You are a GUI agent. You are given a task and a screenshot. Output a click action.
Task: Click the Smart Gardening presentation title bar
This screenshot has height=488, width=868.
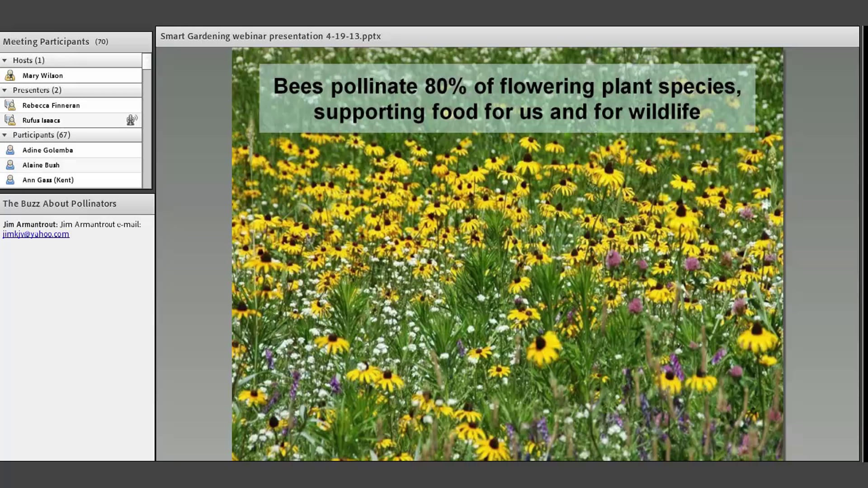pos(270,36)
